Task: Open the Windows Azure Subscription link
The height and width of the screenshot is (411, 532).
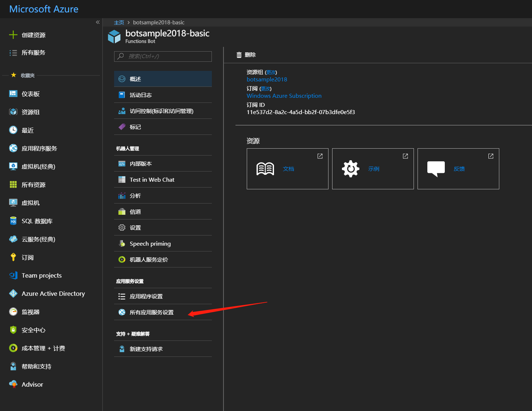Action: [x=284, y=96]
